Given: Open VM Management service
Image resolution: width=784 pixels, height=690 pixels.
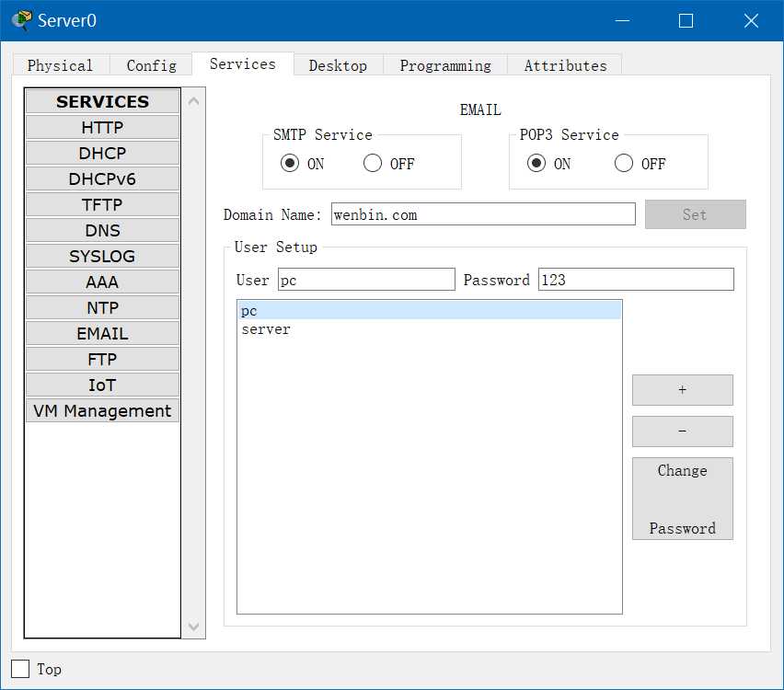Looking at the screenshot, I should 102,410.
